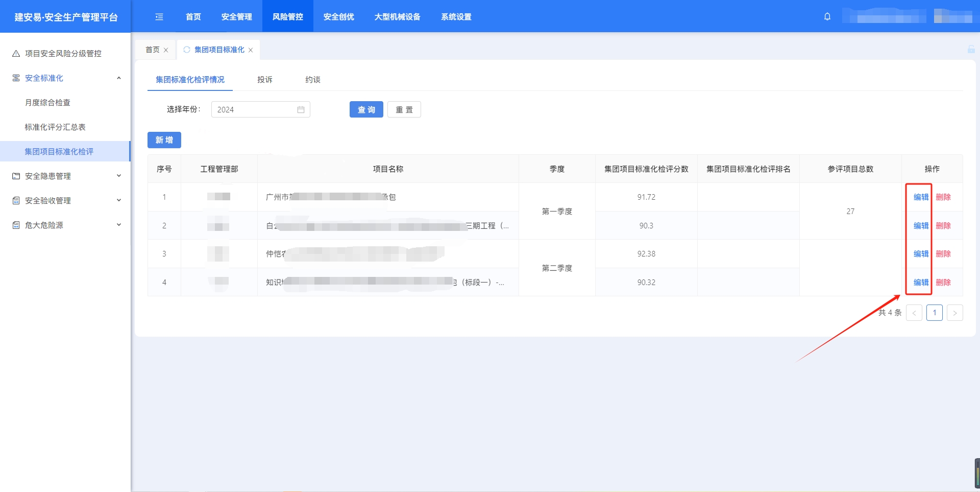This screenshot has width=980, height=492.
Task: Click the notification bell icon
Action: pyautogui.click(x=827, y=17)
